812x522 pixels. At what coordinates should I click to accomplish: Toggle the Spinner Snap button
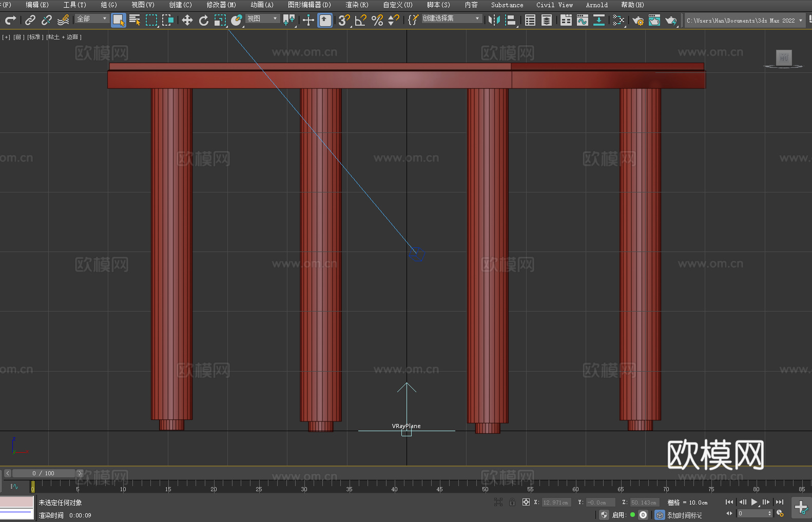click(394, 20)
